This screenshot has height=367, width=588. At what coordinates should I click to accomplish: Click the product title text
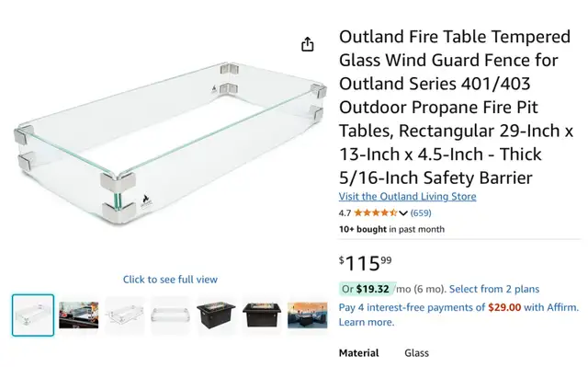click(456, 107)
